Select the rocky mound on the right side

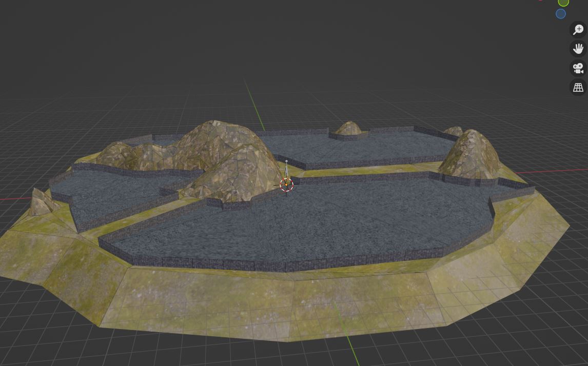469,154
